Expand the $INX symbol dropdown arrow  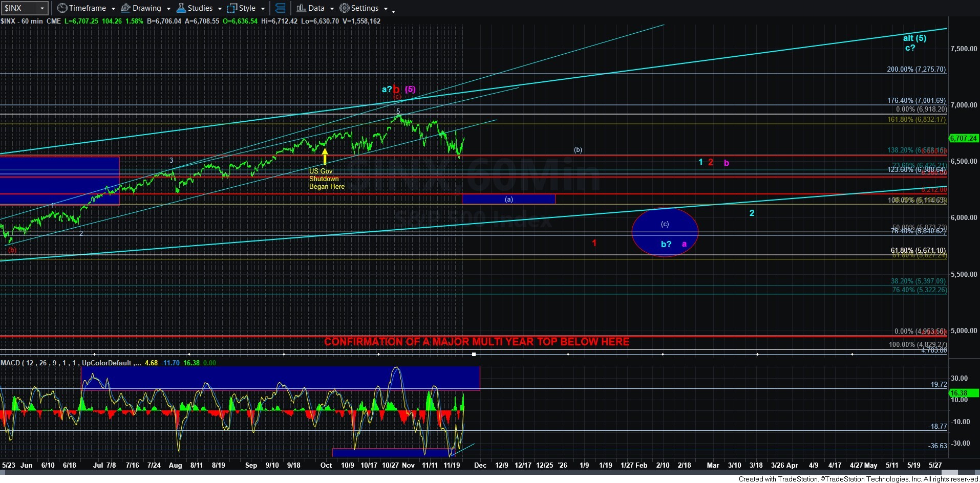click(42, 8)
